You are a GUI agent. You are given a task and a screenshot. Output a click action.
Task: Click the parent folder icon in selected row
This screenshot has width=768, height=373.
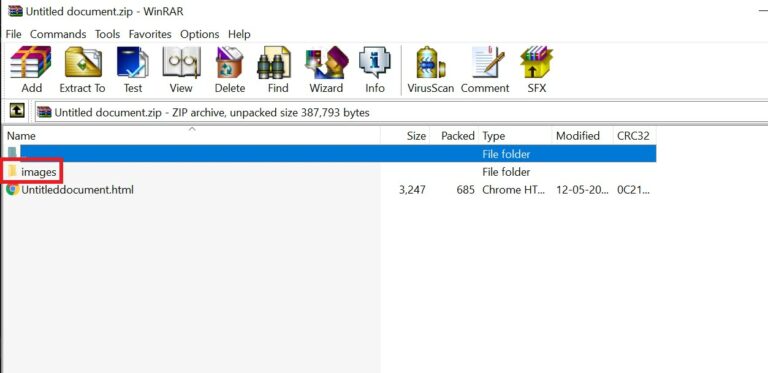(12, 153)
